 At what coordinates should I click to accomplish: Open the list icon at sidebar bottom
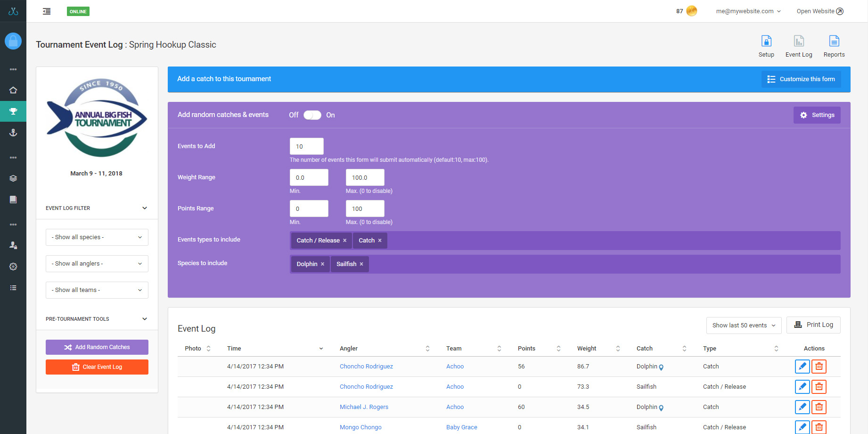coord(13,288)
